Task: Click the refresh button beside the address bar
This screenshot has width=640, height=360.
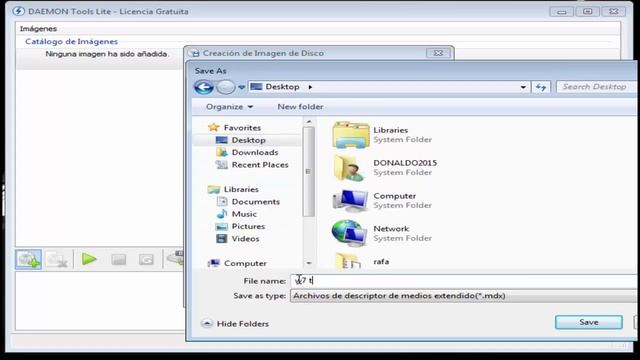Action: click(541, 87)
